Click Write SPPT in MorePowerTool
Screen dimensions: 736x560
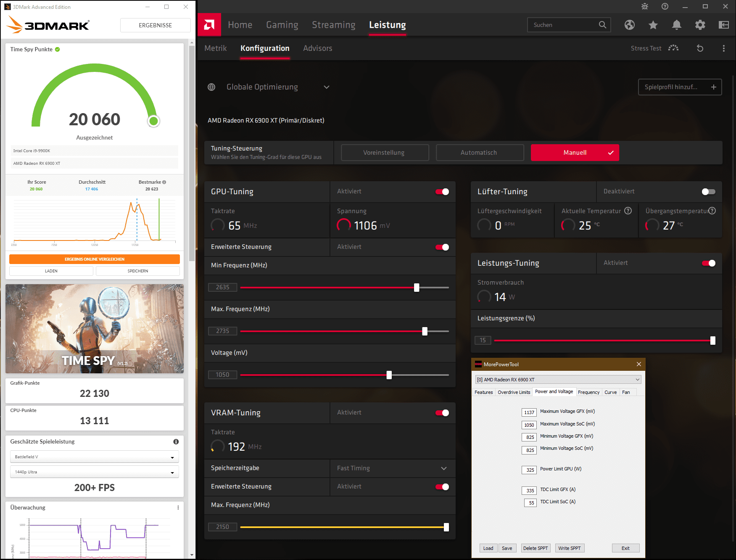(x=570, y=548)
